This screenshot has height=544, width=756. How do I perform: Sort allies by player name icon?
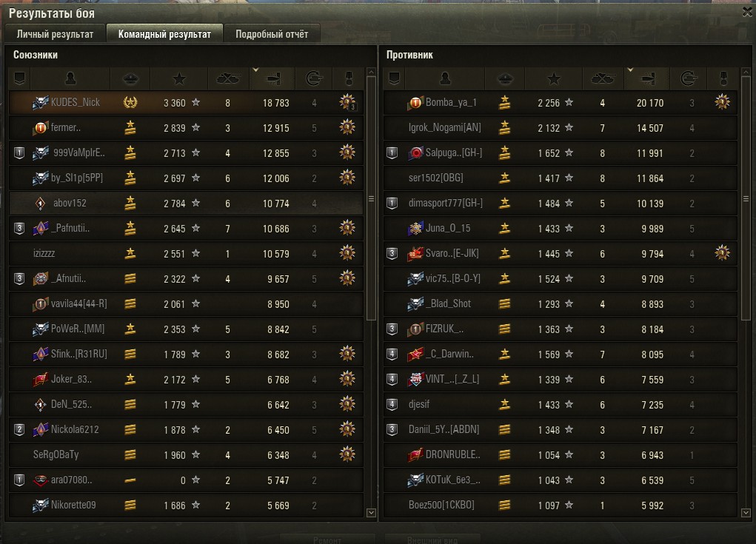coord(70,78)
